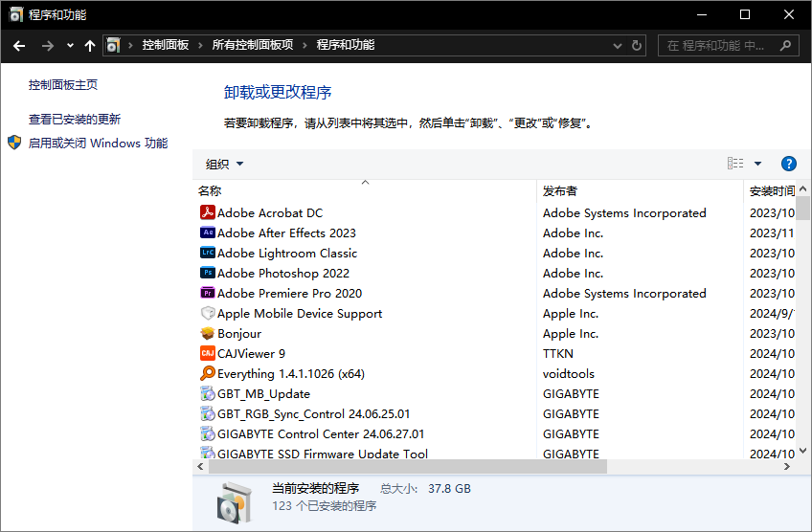Click vertical scrollbar up arrow
The height and width of the screenshot is (532, 812).
point(802,188)
